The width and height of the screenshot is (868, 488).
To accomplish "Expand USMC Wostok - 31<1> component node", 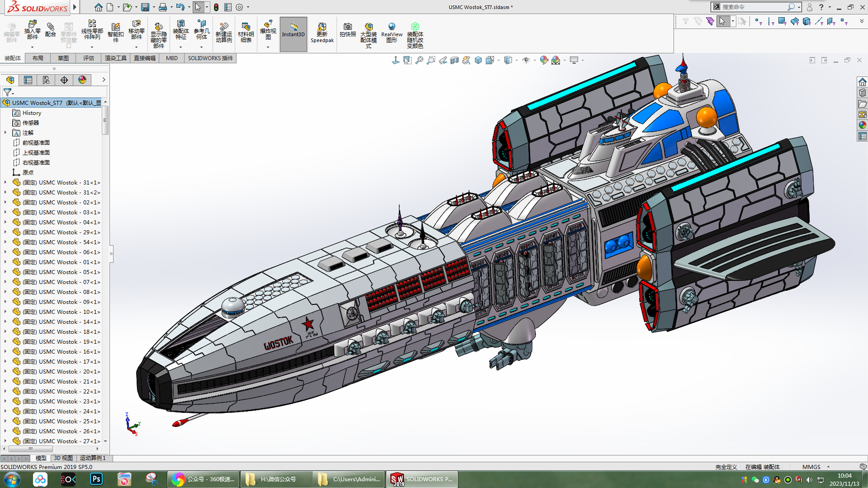I will (x=5, y=183).
